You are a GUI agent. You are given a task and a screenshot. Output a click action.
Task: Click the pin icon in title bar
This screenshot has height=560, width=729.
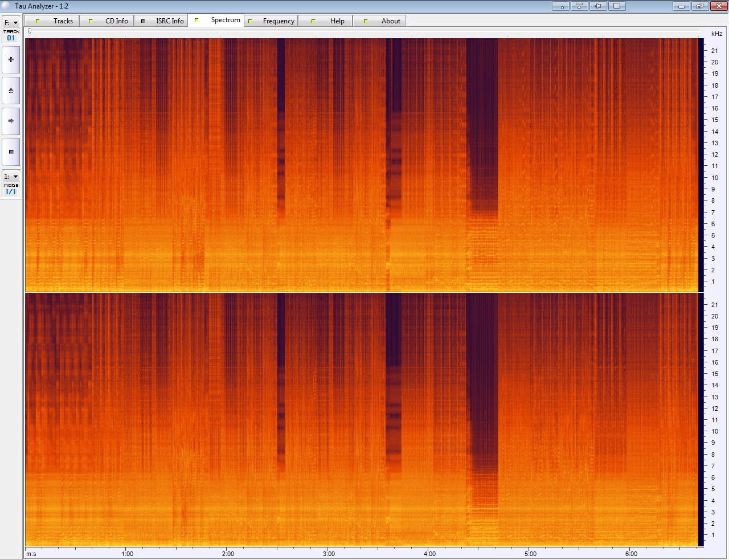pyautogui.click(x=598, y=6)
